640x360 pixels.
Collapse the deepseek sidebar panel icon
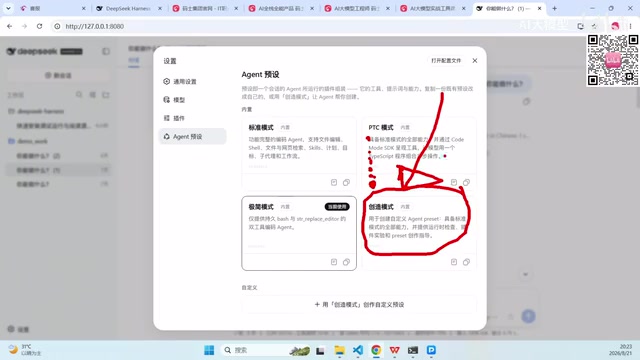[x=106, y=51]
